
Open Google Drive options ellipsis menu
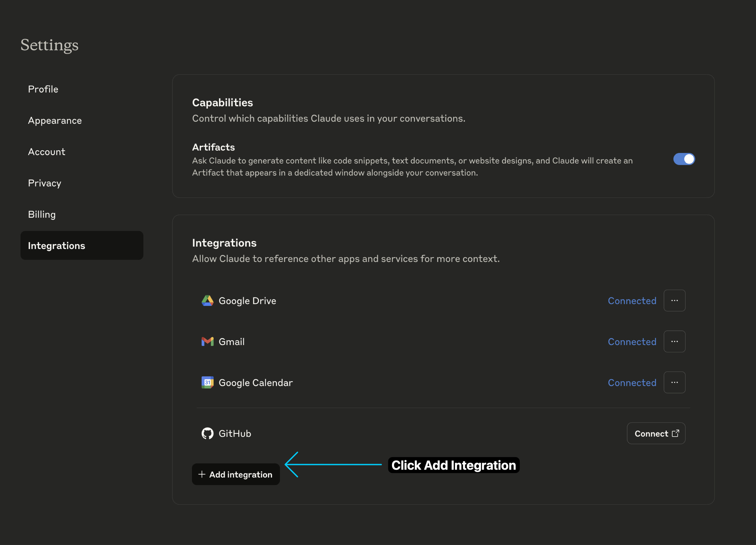pyautogui.click(x=674, y=301)
